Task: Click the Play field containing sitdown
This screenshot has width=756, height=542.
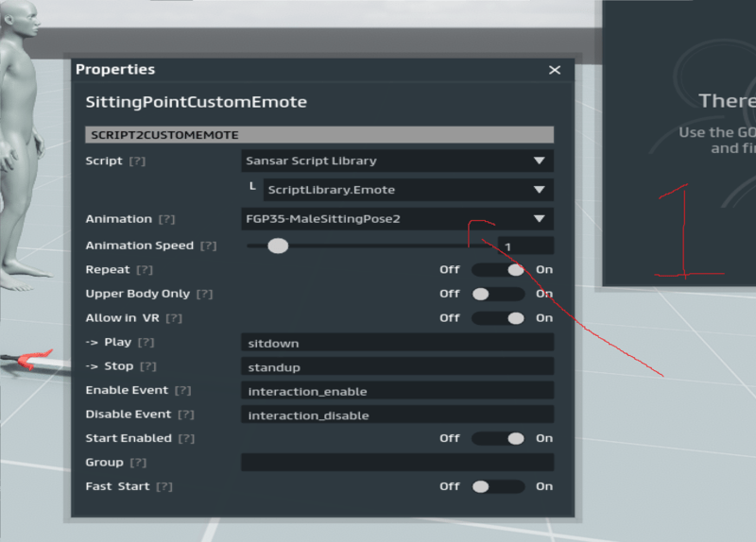Action: (397, 343)
